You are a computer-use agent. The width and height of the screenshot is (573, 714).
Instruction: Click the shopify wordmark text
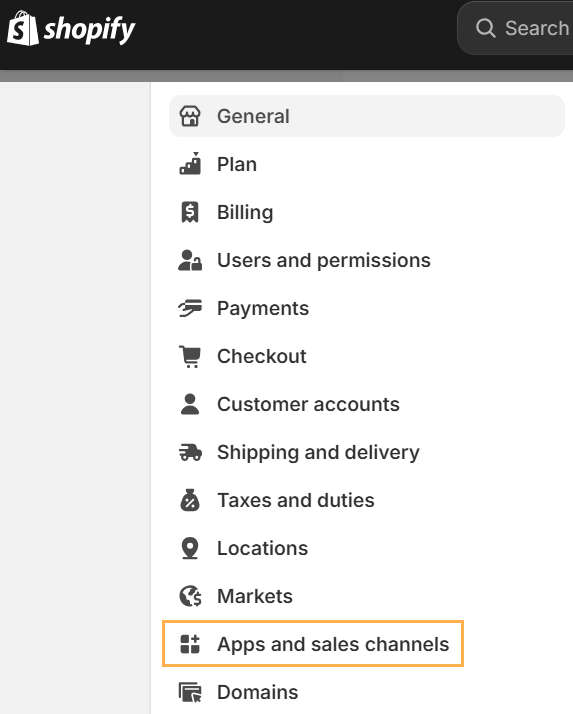pyautogui.click(x=90, y=31)
